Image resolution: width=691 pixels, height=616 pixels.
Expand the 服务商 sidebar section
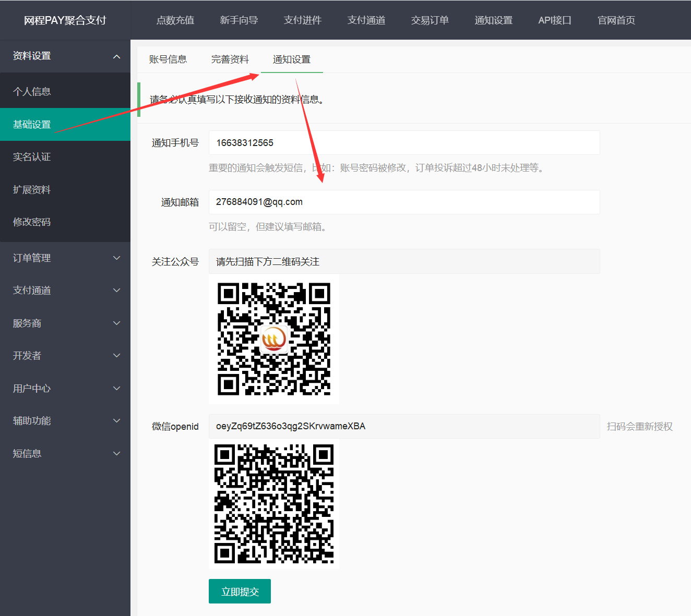[65, 323]
